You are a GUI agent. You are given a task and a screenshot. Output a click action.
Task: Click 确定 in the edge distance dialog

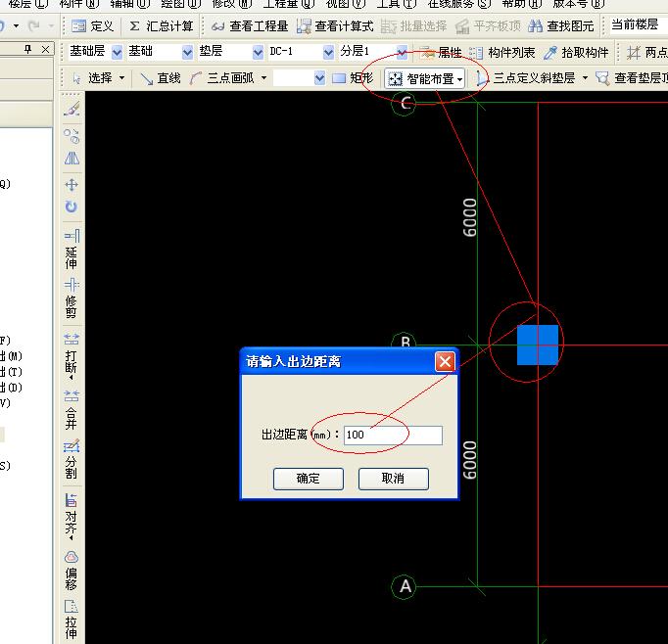[x=308, y=479]
